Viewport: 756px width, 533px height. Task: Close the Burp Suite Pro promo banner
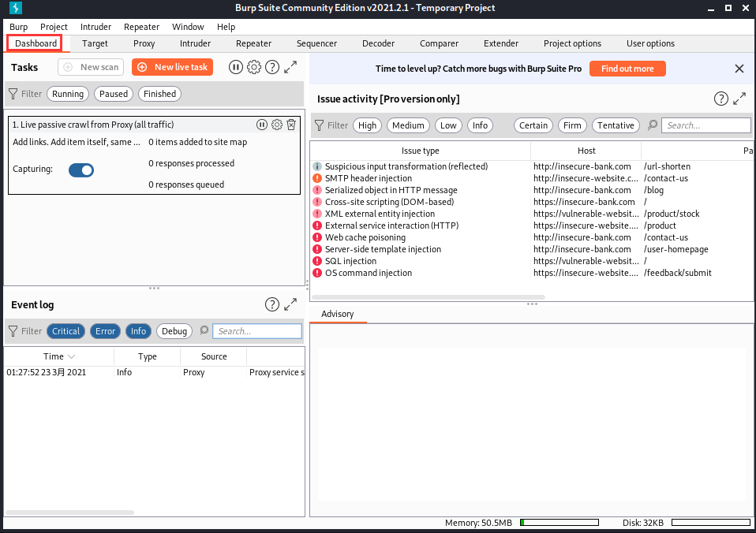coord(739,69)
